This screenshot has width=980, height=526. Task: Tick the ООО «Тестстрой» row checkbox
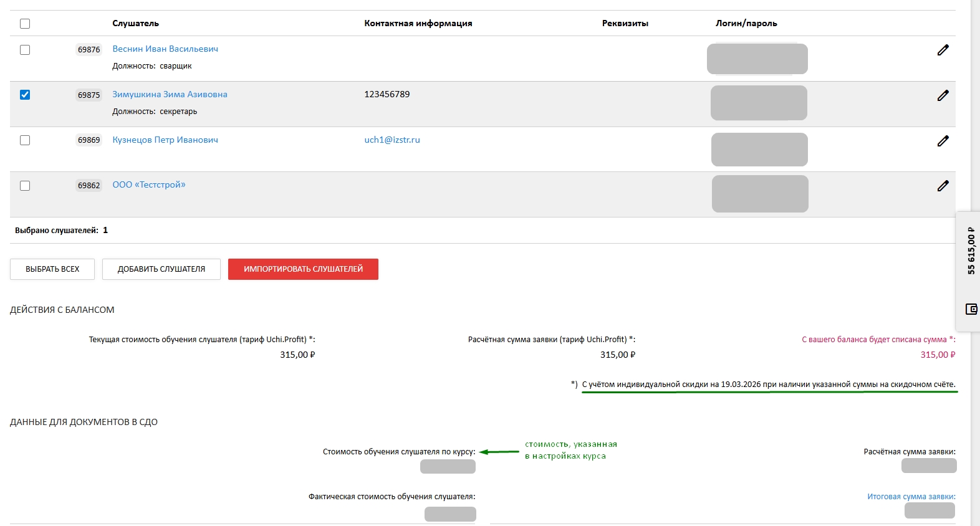point(25,186)
